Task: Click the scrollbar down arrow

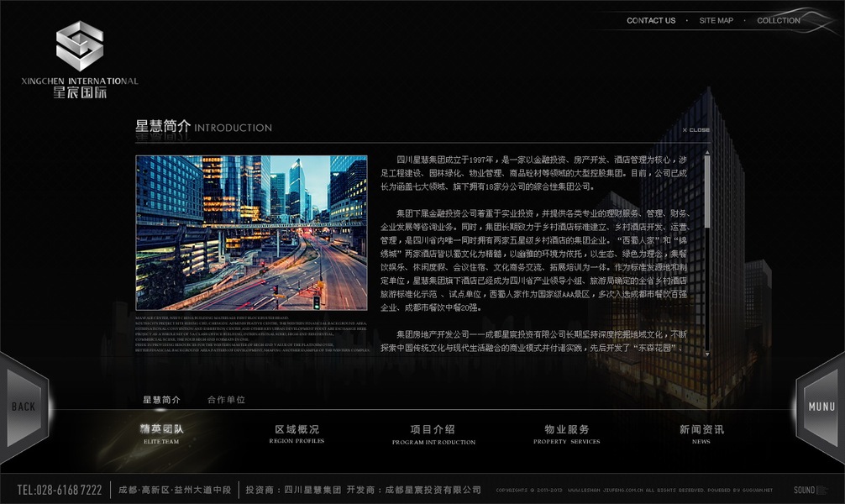Action: (x=707, y=354)
